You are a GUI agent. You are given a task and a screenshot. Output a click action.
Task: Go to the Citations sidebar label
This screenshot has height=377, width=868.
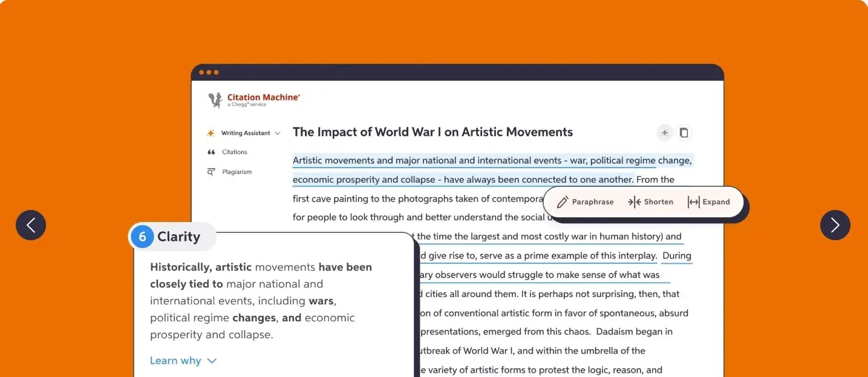(x=235, y=152)
